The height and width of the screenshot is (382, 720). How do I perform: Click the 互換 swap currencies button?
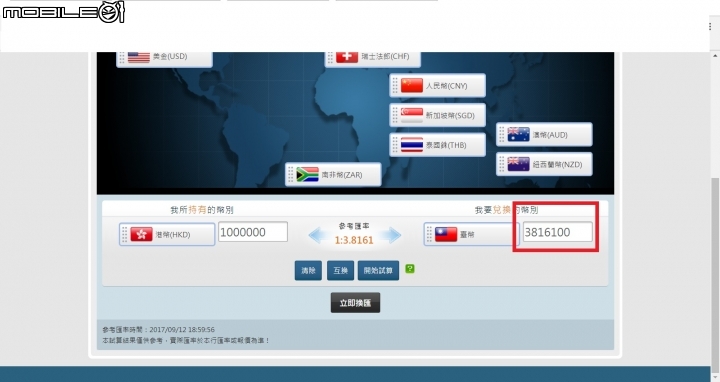[340, 270]
